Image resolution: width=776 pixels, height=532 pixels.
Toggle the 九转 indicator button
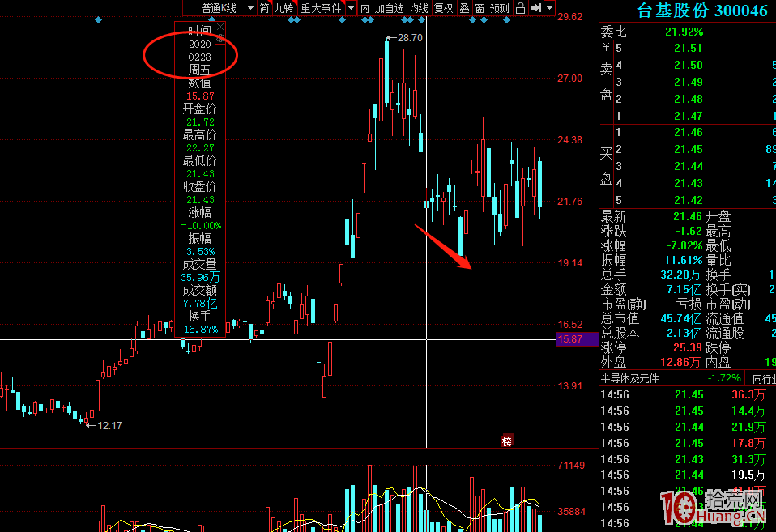(x=284, y=8)
